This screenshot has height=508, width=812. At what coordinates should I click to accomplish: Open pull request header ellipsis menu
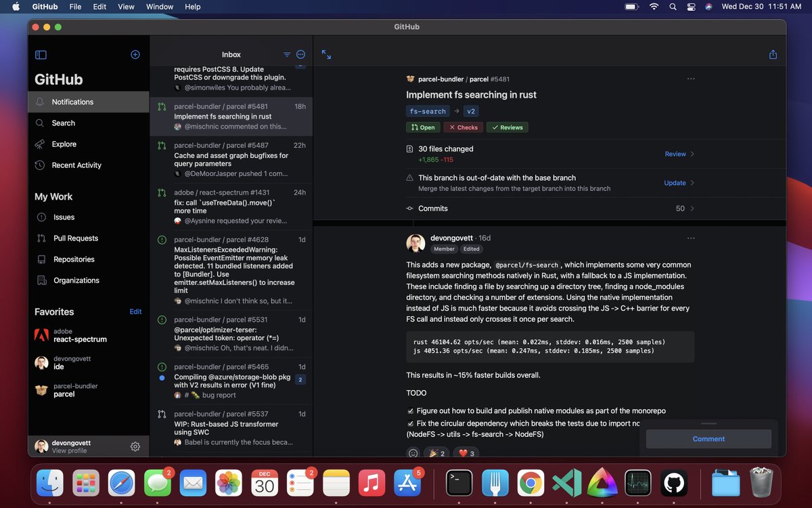point(691,79)
